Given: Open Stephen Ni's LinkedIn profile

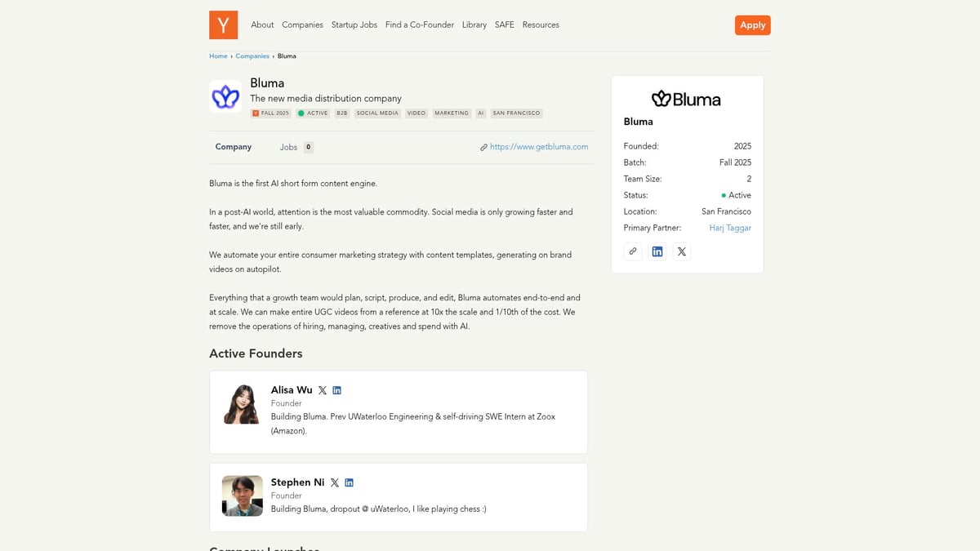Looking at the screenshot, I should click(x=349, y=482).
